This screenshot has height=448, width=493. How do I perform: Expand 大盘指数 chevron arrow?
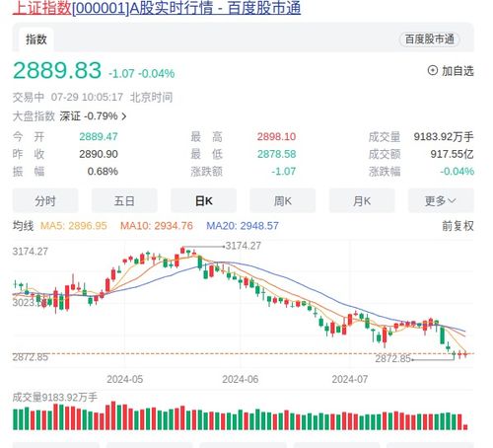pos(124,116)
